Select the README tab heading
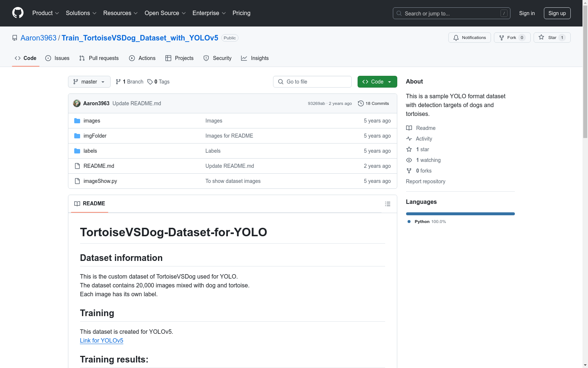Viewport: 588px width, 368px height. pos(90,204)
